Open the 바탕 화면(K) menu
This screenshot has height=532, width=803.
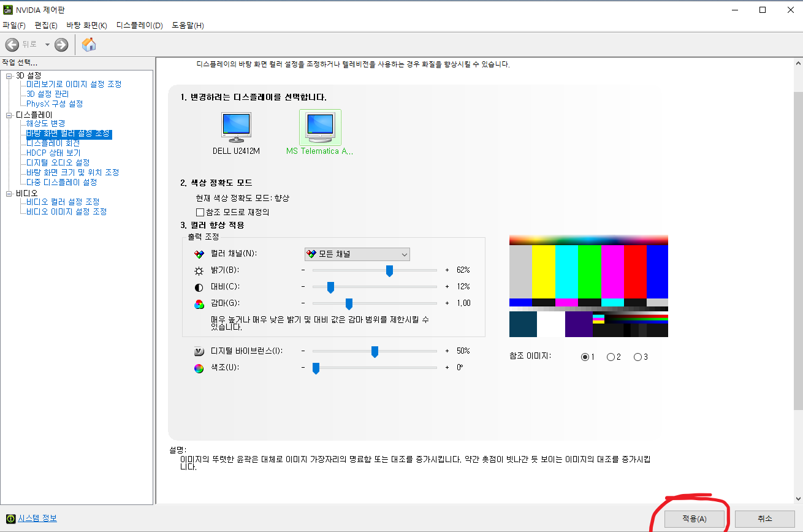86,25
